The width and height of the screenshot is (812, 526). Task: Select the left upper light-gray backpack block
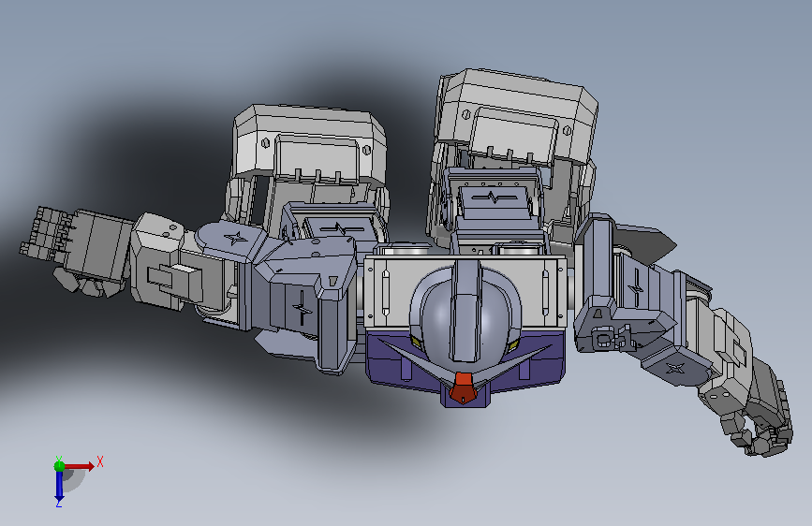pyautogui.click(x=310, y=145)
